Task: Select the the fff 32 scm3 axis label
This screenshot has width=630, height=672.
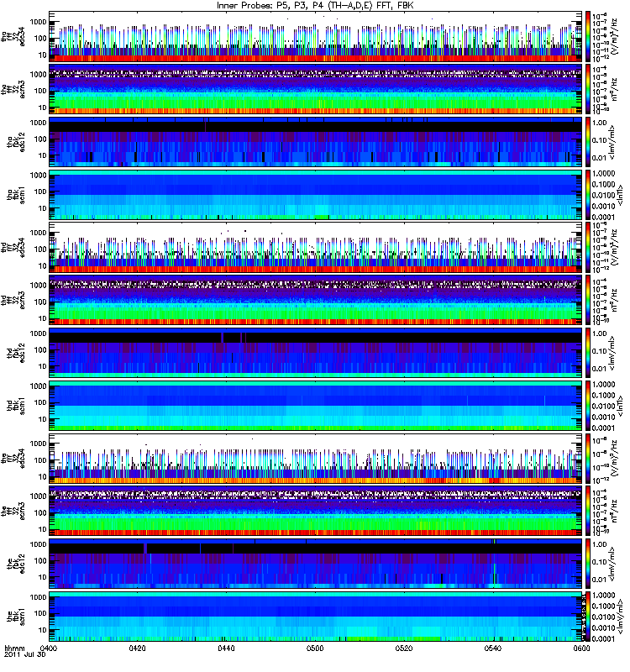Action: point(13,511)
